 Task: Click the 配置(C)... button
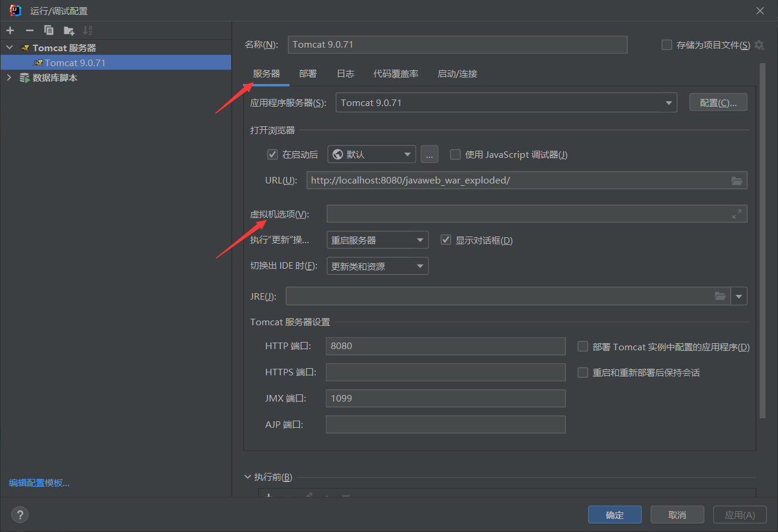[718, 102]
